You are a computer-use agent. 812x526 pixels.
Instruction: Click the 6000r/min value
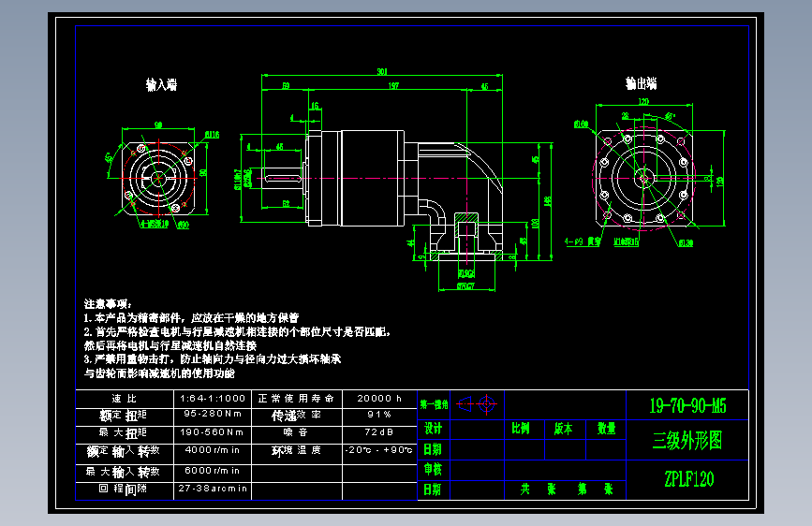(x=213, y=471)
